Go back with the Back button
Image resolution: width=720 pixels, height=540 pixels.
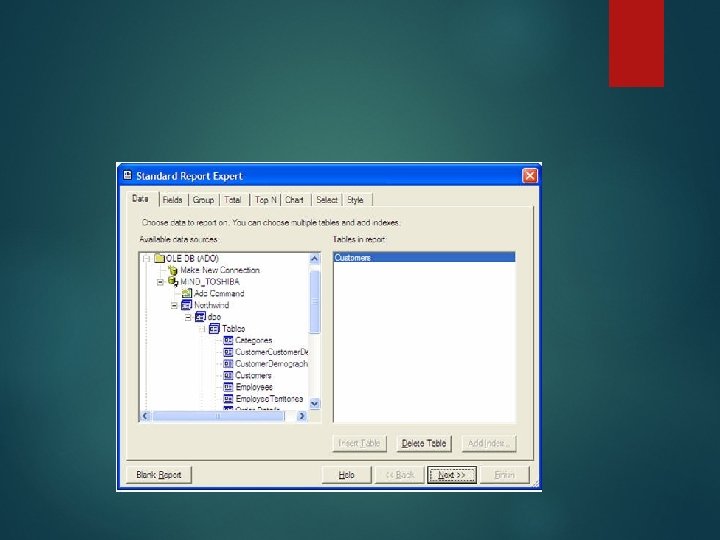(399, 475)
